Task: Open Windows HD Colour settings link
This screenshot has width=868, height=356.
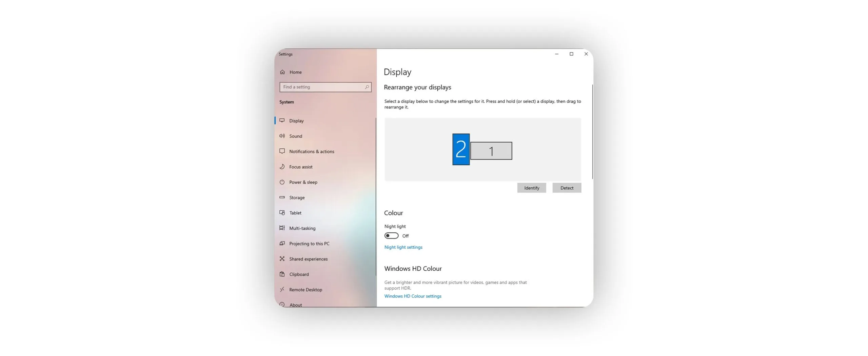Action: pos(413,296)
